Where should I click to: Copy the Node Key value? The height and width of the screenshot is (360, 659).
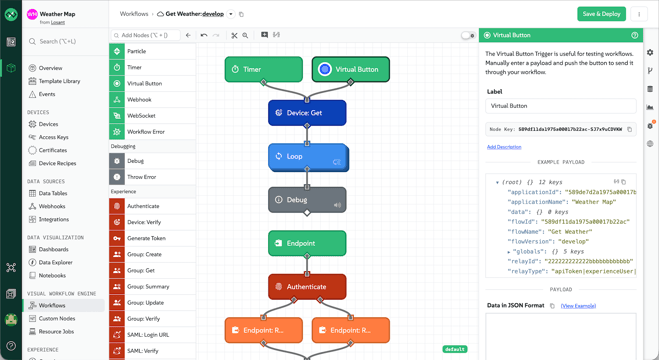630,129
